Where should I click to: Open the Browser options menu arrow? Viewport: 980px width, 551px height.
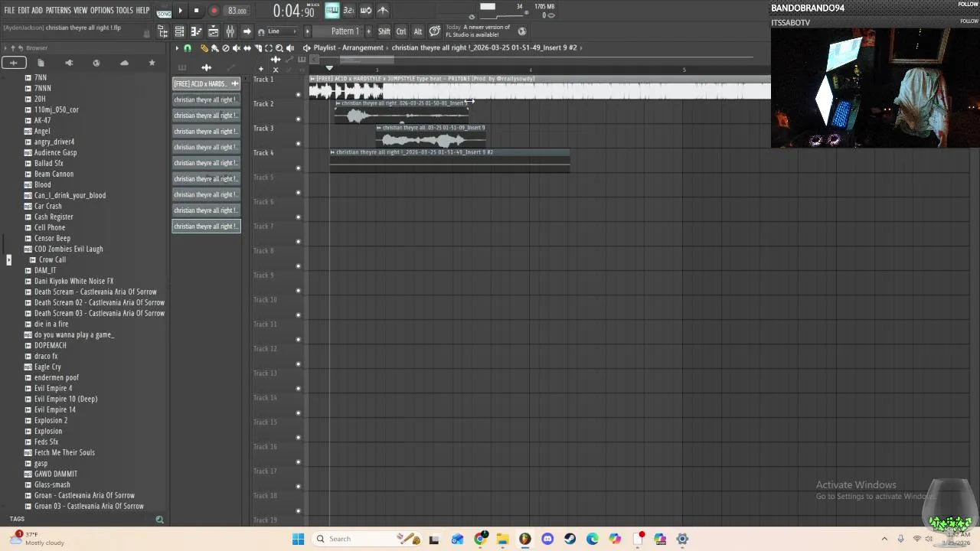click(x=5, y=48)
